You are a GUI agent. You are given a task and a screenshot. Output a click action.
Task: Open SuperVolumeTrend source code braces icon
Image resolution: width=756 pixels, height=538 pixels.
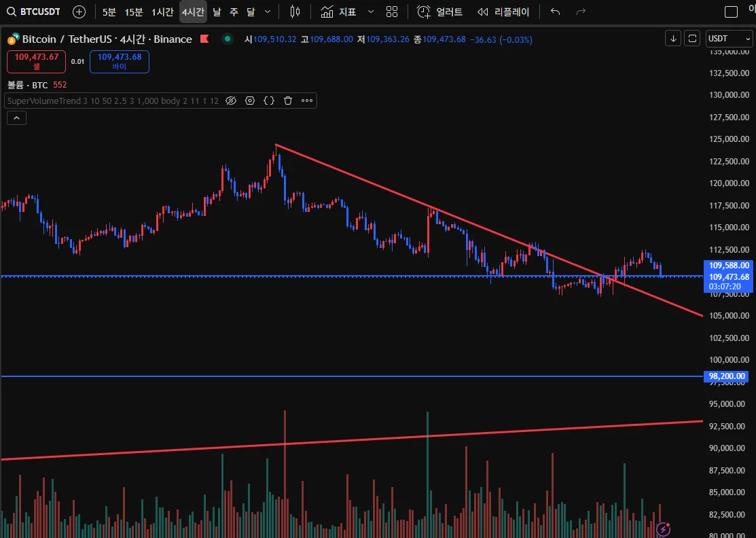coord(269,101)
